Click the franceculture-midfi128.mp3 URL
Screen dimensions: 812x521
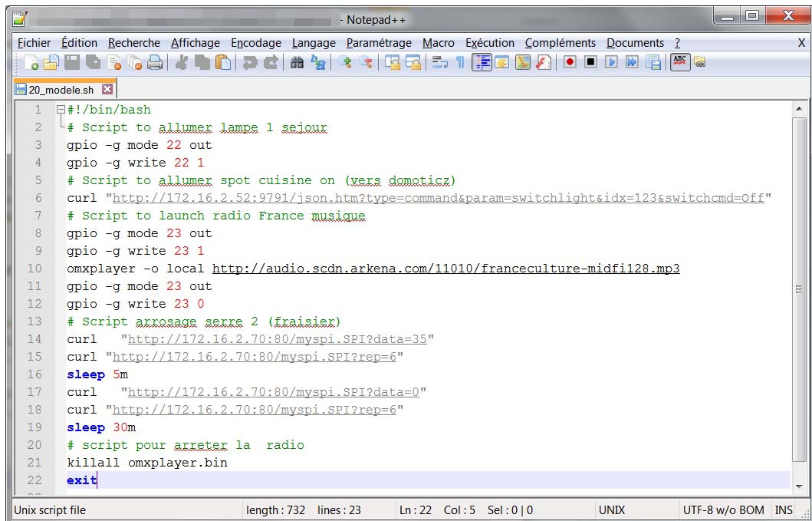click(446, 269)
